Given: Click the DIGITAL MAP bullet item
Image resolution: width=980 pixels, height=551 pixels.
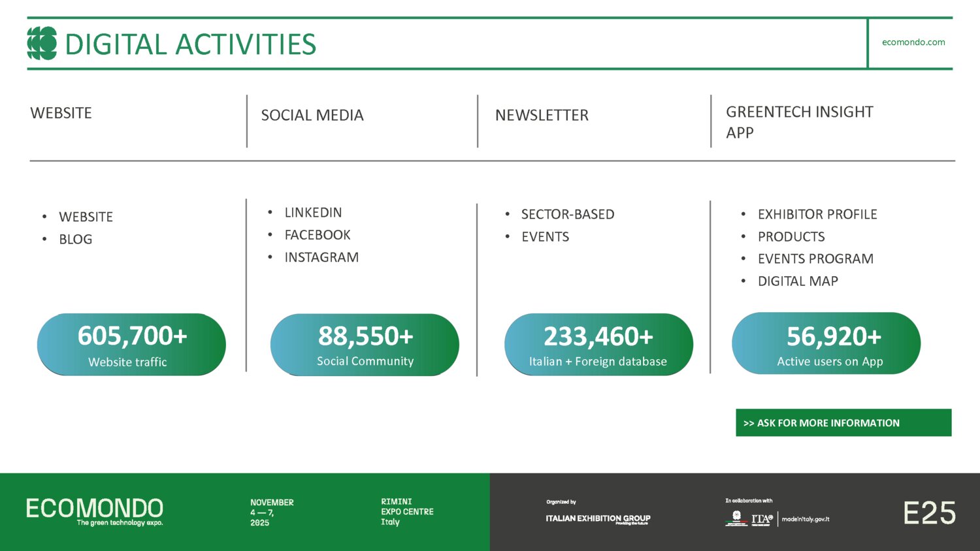Looking at the screenshot, I should 798,281.
